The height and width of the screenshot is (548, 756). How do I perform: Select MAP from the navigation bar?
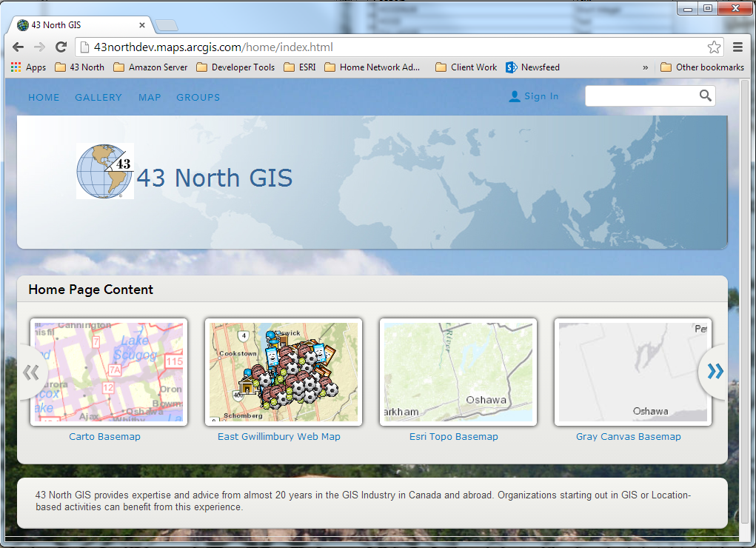pyautogui.click(x=149, y=97)
